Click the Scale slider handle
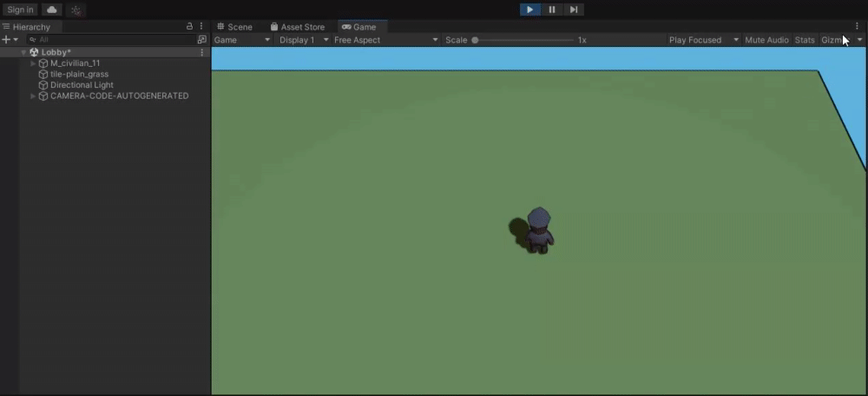Viewport: 868px width, 396px height. click(475, 40)
